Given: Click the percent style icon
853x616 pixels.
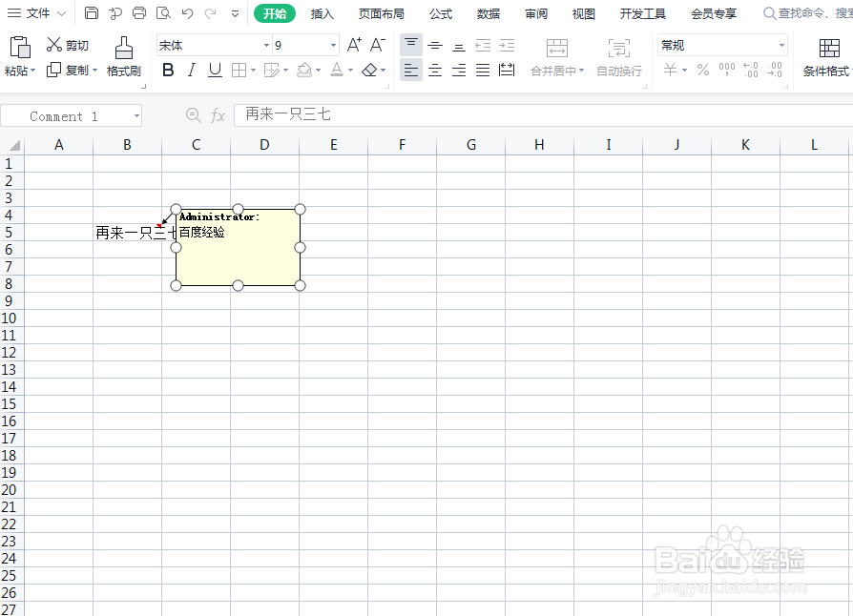Looking at the screenshot, I should 703,71.
